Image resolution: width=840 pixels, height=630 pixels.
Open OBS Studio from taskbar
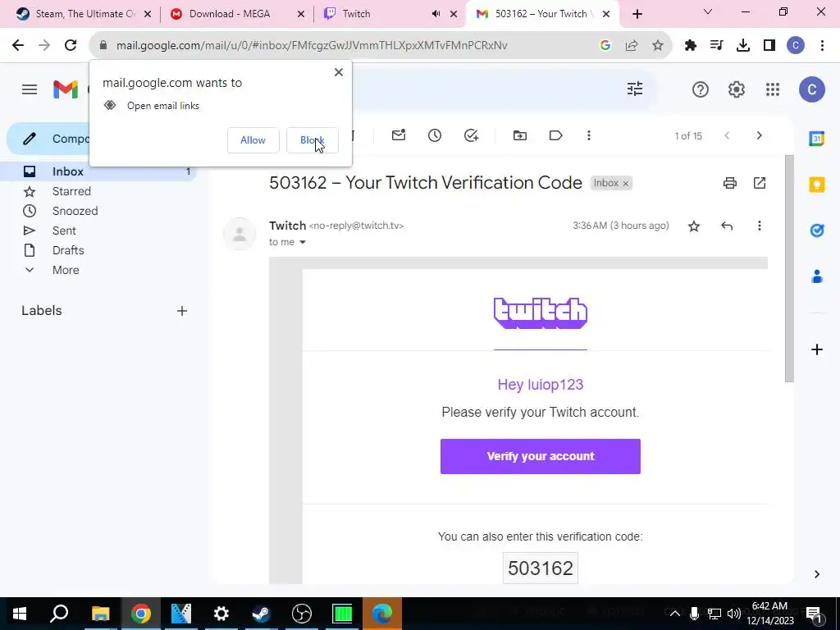click(302, 614)
